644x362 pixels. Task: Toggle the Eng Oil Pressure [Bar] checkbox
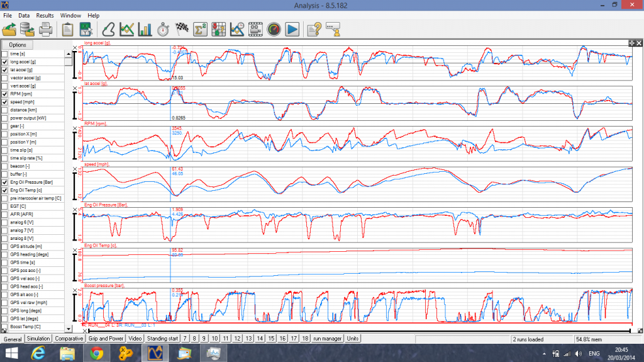5,182
